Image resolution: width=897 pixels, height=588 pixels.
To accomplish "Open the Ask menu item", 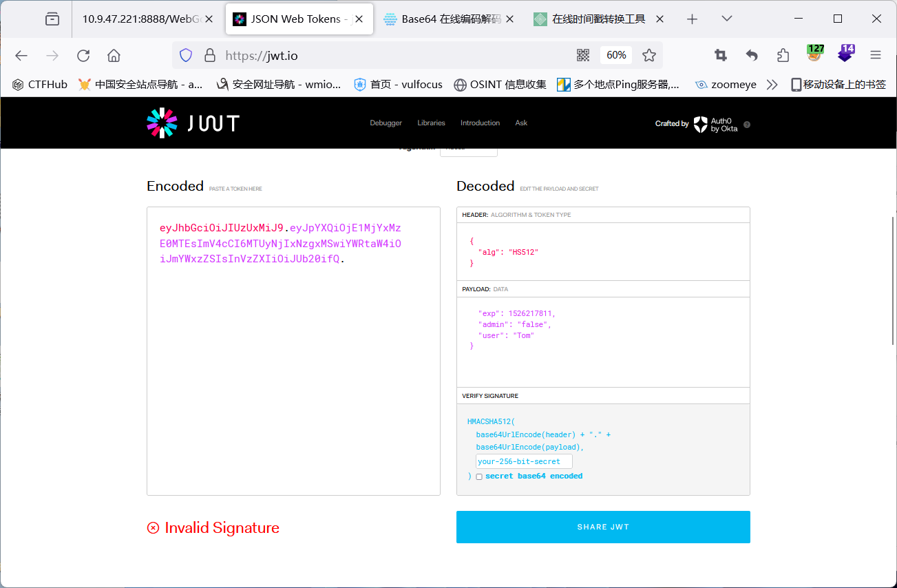I will coord(521,123).
